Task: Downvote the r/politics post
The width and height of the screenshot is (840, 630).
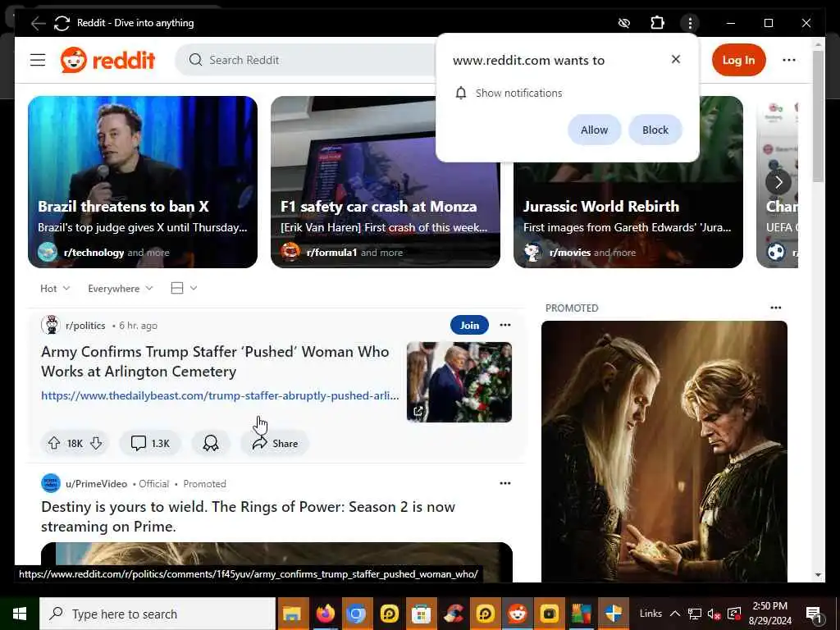Action: (x=96, y=443)
